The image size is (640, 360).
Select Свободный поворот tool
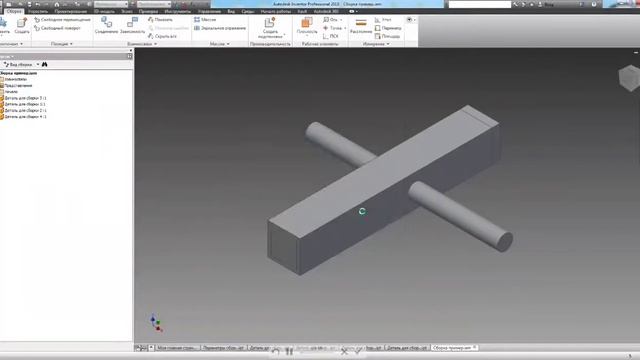pyautogui.click(x=58, y=28)
